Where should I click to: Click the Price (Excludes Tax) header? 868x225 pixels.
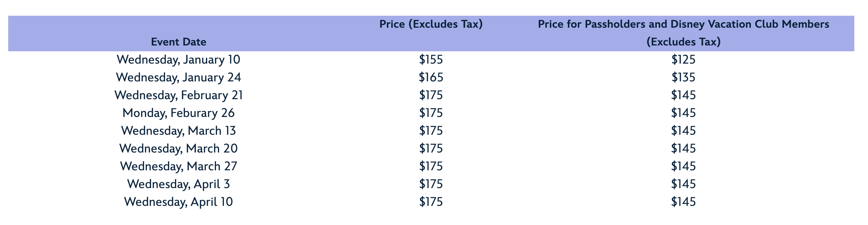click(431, 24)
